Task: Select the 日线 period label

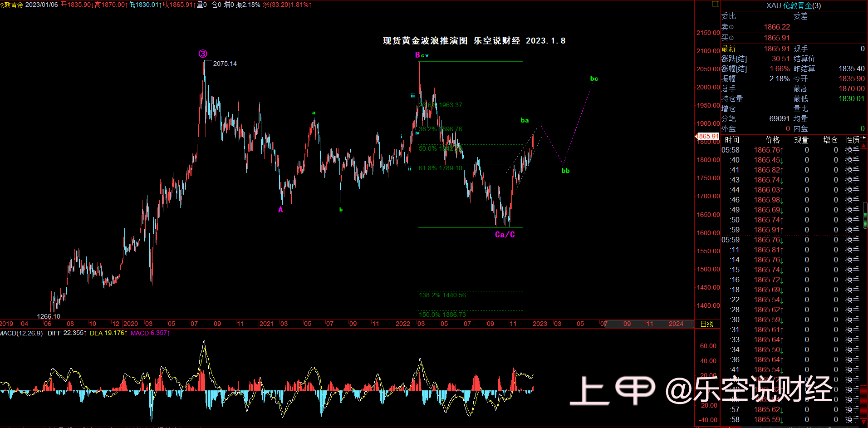Action: [707, 324]
